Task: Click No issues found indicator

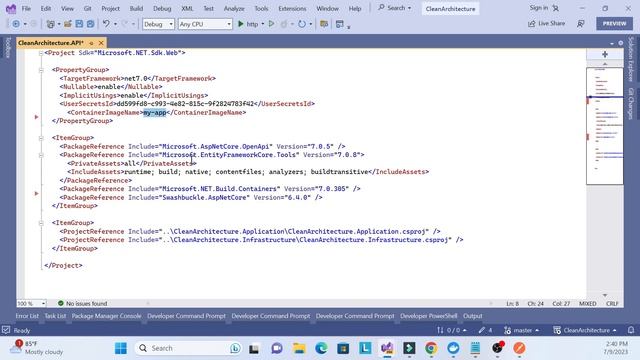Action: pos(83,303)
